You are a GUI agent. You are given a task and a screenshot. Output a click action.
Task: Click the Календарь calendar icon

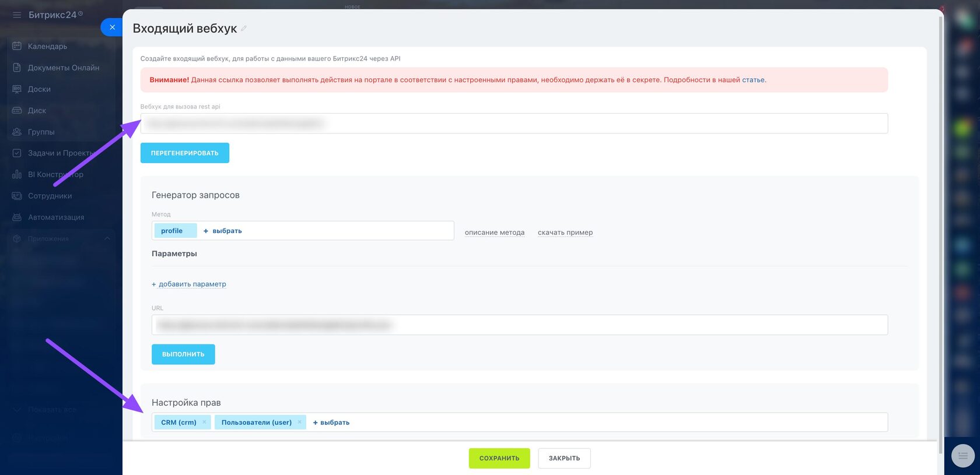tap(17, 46)
